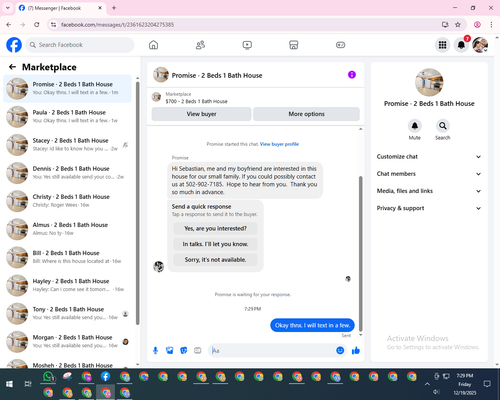Image resolution: width=500 pixels, height=400 pixels.
Task: Focus the Aa message input field
Action: [x=272, y=350]
